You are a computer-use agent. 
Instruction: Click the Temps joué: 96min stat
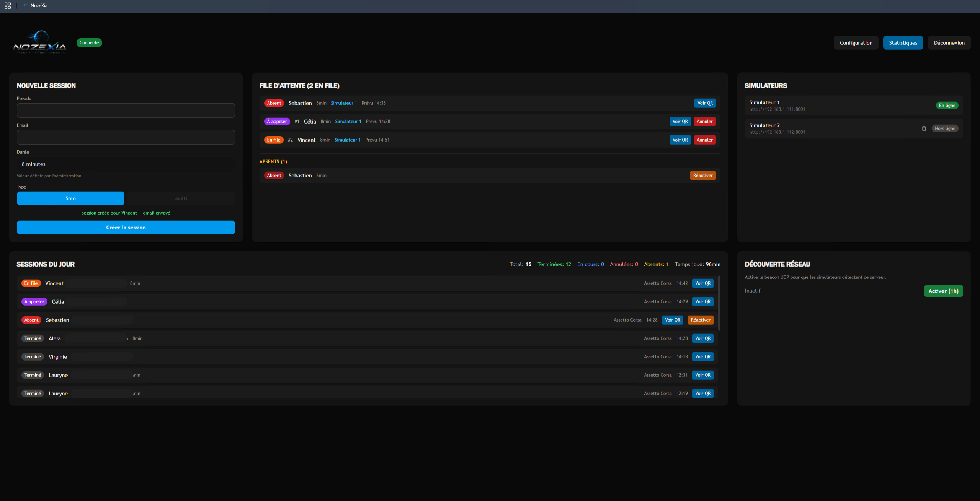[x=697, y=264]
